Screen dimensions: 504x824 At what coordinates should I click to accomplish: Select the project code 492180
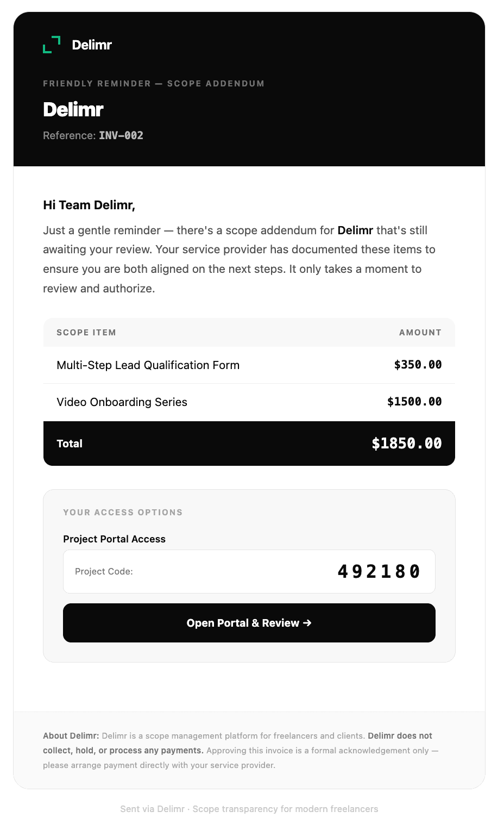pos(379,571)
